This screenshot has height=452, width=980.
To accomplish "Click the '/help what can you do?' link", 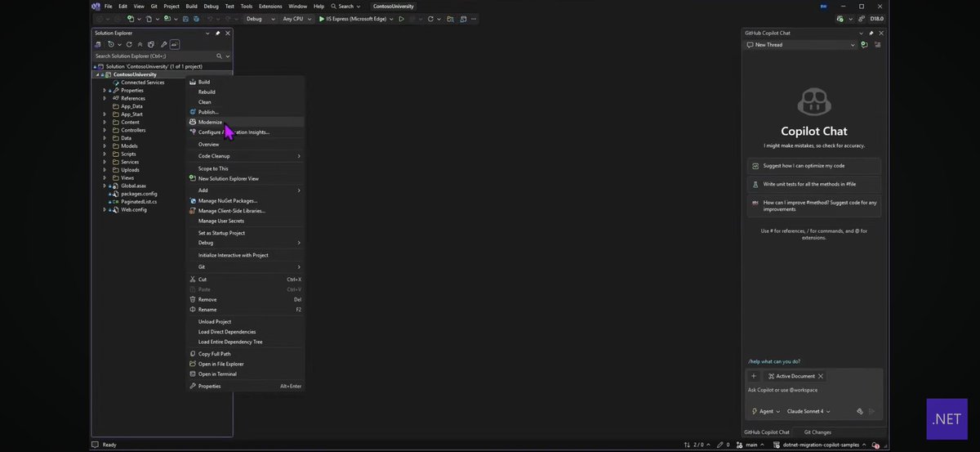I will [x=773, y=361].
